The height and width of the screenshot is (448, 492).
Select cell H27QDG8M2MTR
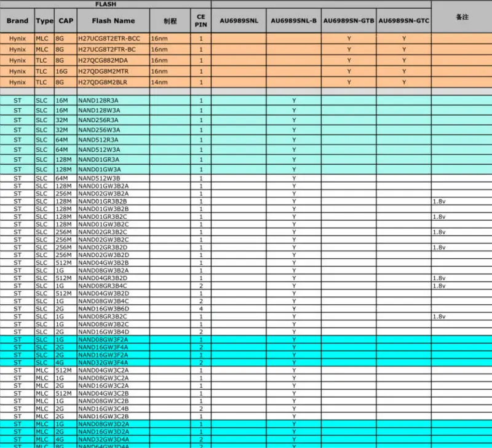(x=113, y=71)
